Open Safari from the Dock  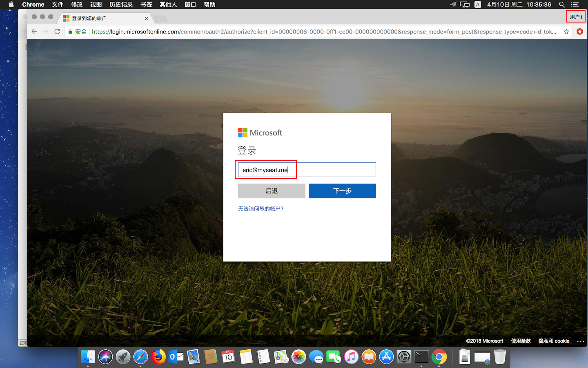point(140,357)
